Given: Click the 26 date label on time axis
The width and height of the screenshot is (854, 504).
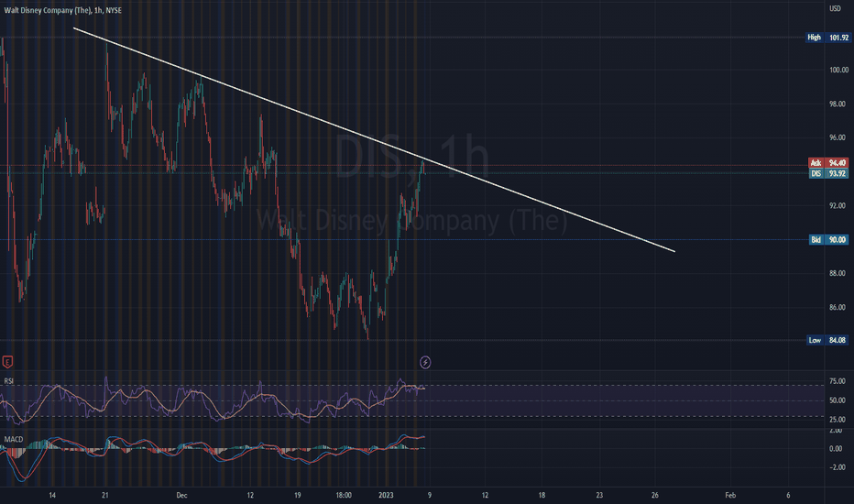Looking at the screenshot, I should tap(654, 495).
